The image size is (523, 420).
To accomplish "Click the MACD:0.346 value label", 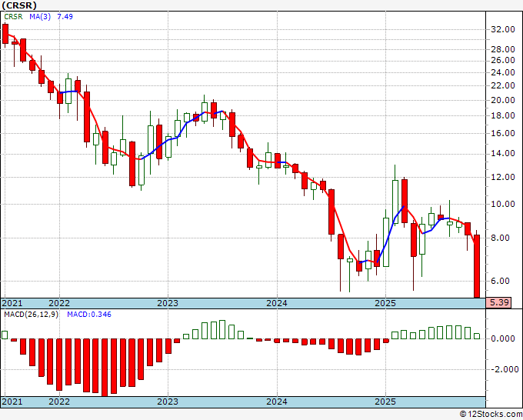I will (89, 315).
